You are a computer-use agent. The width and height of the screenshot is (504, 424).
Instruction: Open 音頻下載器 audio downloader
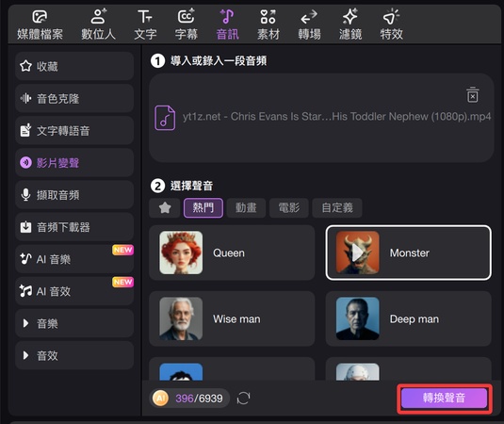(74, 227)
